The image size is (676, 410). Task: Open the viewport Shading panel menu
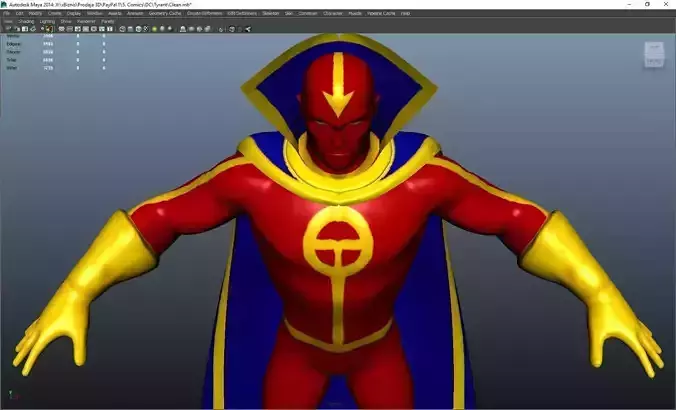[26, 21]
